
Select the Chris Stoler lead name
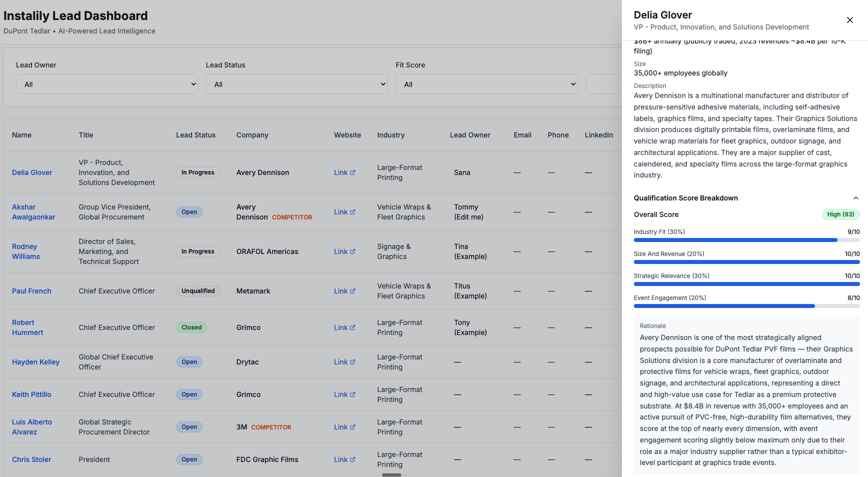click(31, 459)
